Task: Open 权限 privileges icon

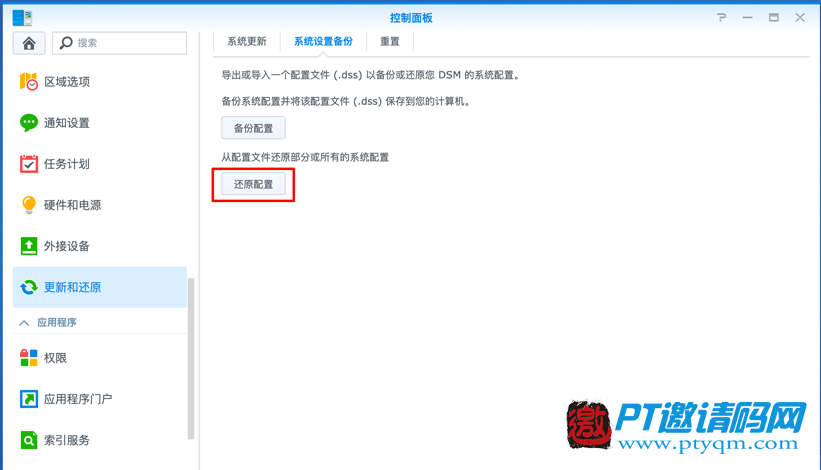Action: (x=29, y=358)
